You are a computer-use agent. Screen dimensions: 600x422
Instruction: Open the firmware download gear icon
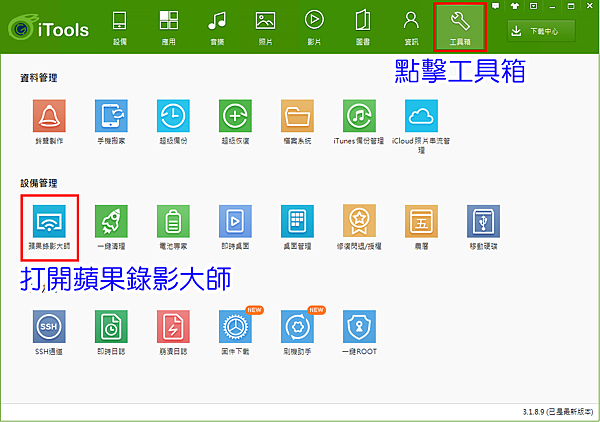[x=235, y=326]
